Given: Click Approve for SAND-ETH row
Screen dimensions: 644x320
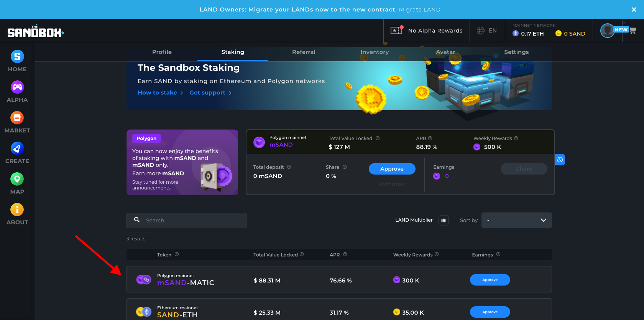Looking at the screenshot, I should point(490,312).
